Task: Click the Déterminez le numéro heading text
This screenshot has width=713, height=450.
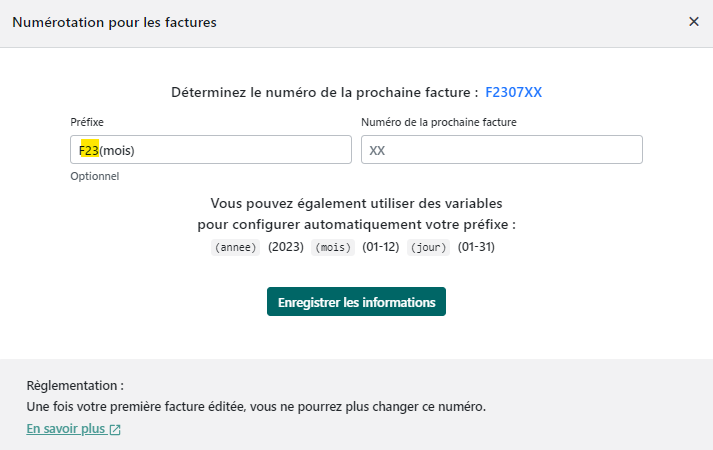Action: pyautogui.click(x=325, y=92)
